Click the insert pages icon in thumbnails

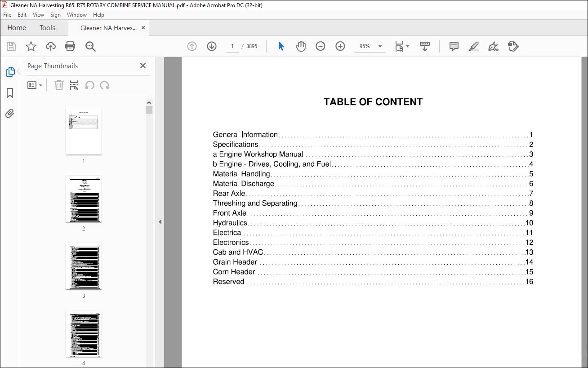tap(74, 85)
